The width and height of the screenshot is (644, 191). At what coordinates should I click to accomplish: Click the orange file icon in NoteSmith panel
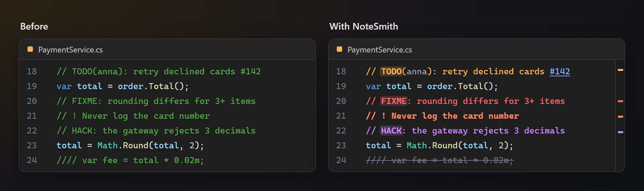pyautogui.click(x=339, y=49)
